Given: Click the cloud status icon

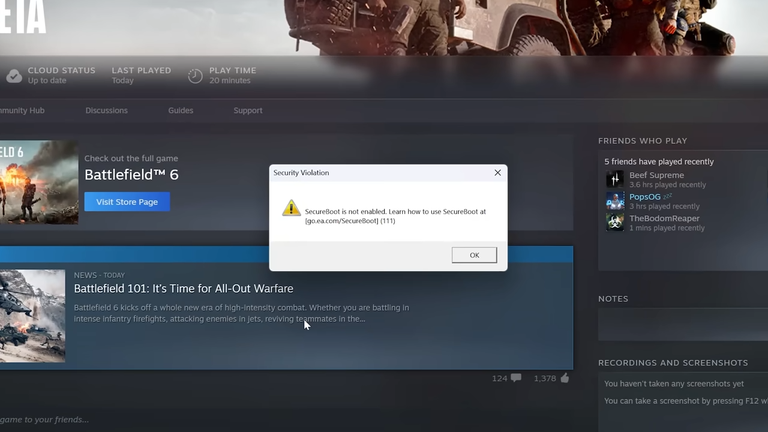Looking at the screenshot, I should (x=14, y=75).
